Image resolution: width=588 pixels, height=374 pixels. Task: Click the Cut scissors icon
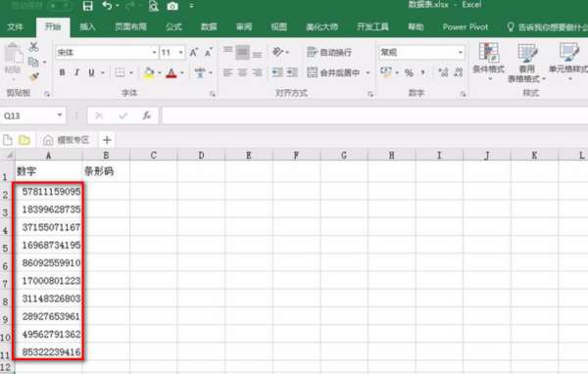pyautogui.click(x=33, y=47)
